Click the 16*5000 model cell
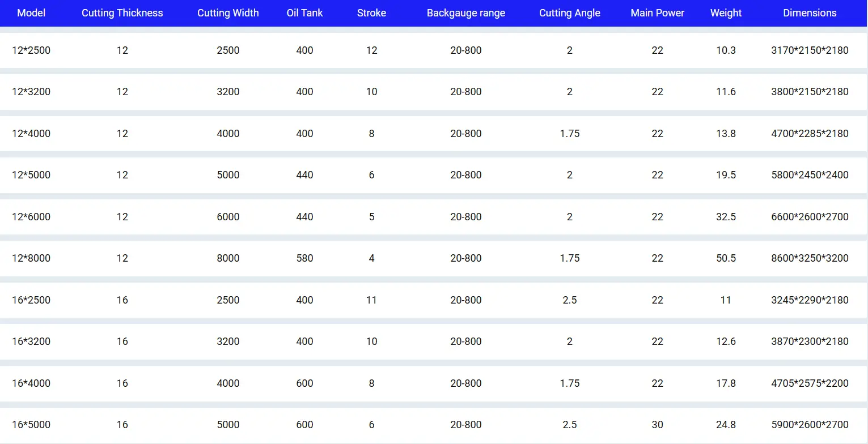 [31, 425]
